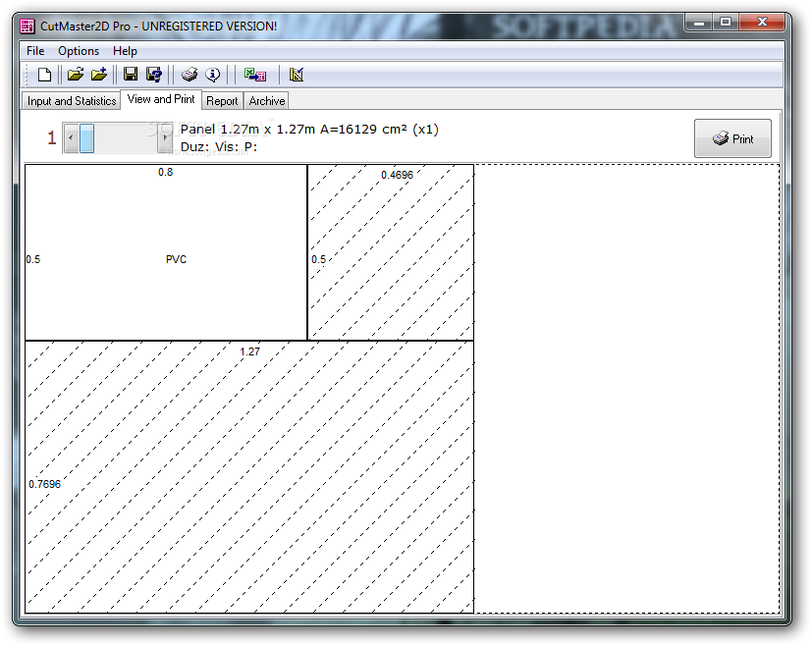Click the ruler and checkmark optimize icon

pos(297,75)
